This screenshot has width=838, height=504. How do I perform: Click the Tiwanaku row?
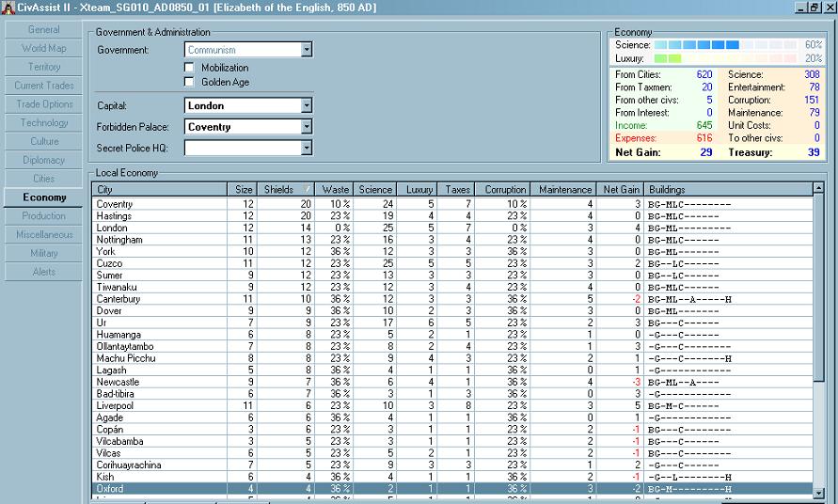coord(452,287)
